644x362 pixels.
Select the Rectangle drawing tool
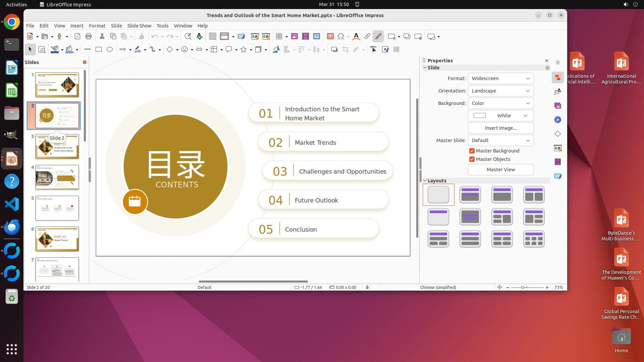(99, 50)
